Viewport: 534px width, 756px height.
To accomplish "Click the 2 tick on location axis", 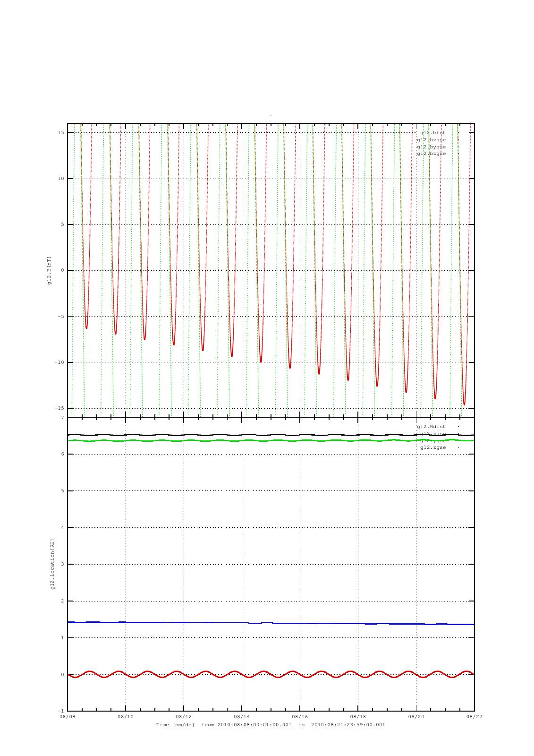I will click(x=63, y=601).
